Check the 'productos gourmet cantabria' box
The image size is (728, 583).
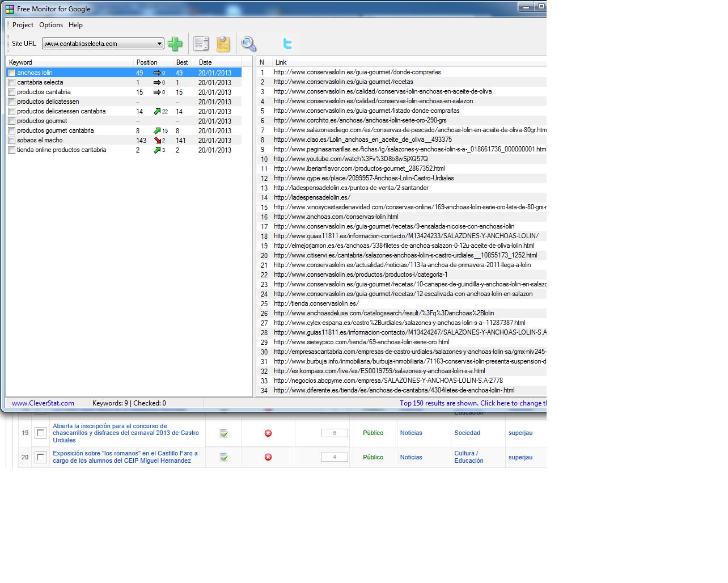click(11, 130)
